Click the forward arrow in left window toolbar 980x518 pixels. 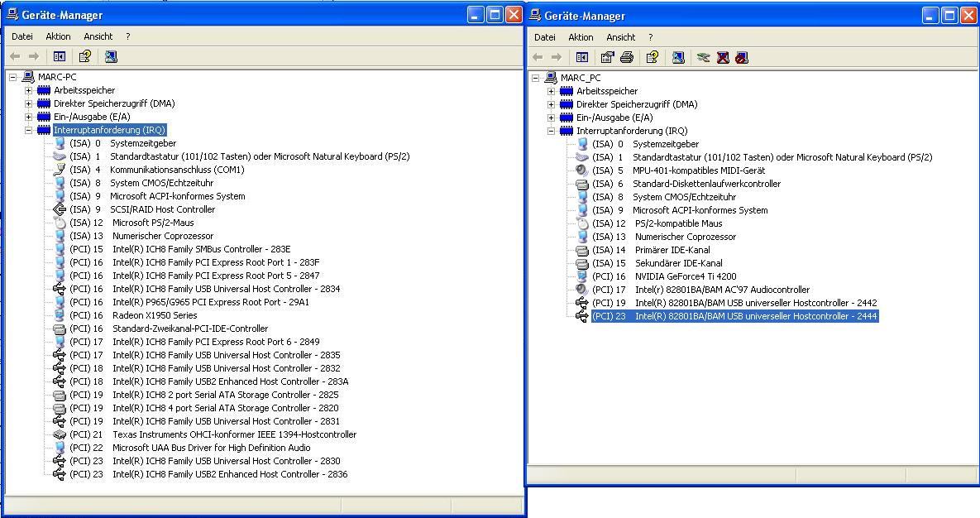pyautogui.click(x=34, y=57)
